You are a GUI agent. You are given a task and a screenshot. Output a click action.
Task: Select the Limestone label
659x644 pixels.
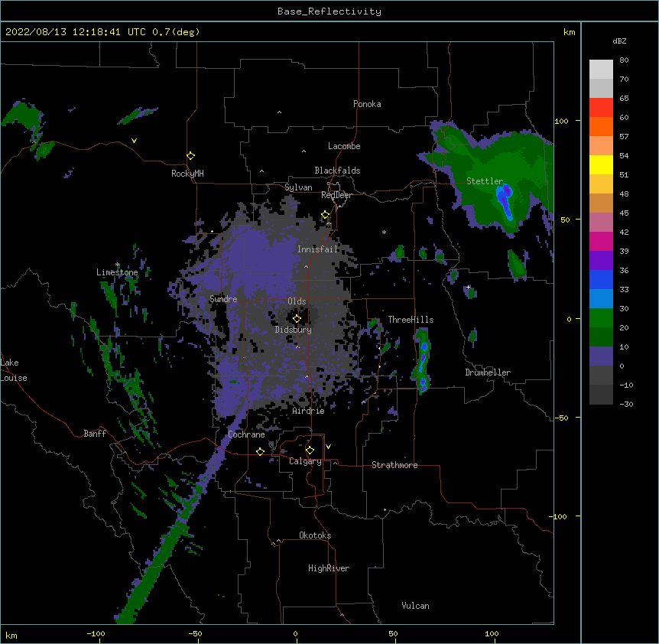tap(117, 272)
